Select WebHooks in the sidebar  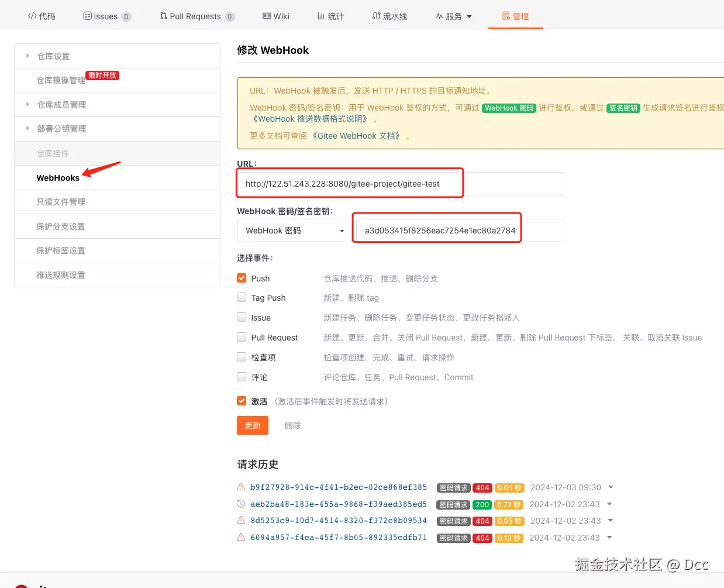[58, 178]
